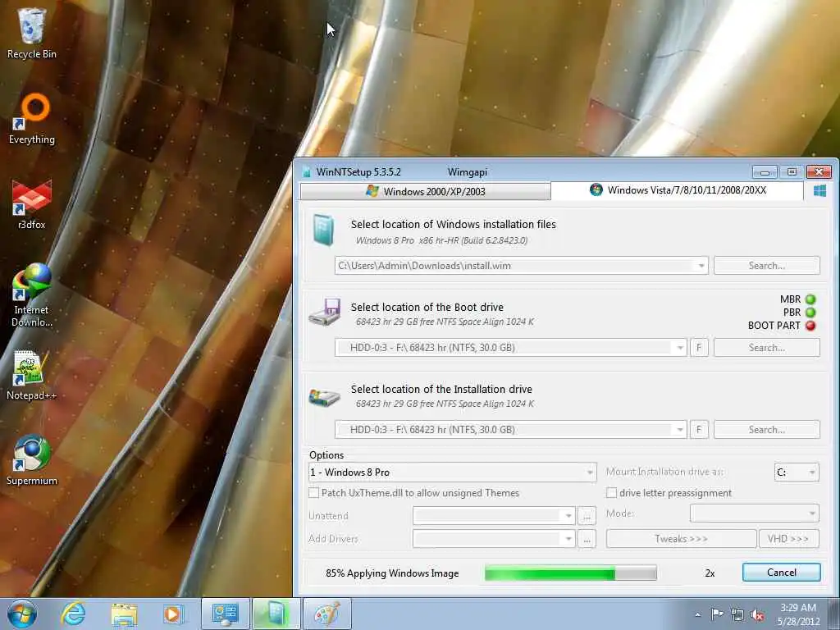
Task: Click the F button beside Boot drive
Action: (699, 348)
